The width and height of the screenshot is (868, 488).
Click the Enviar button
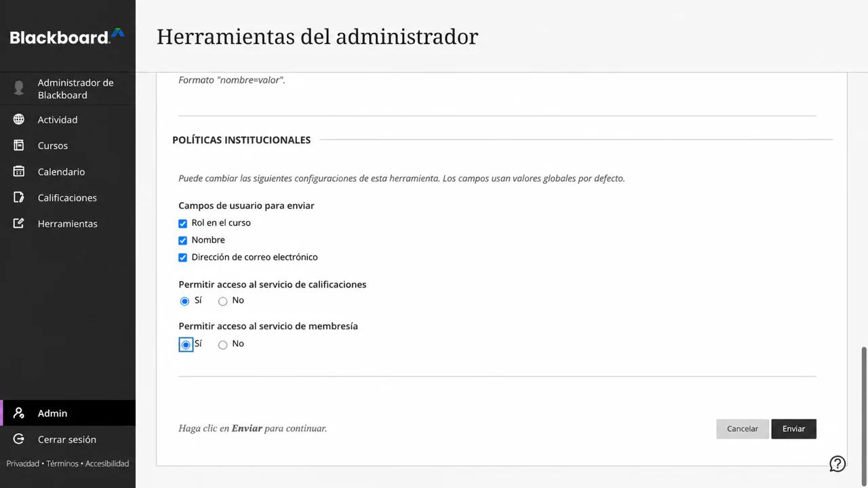(793, 429)
